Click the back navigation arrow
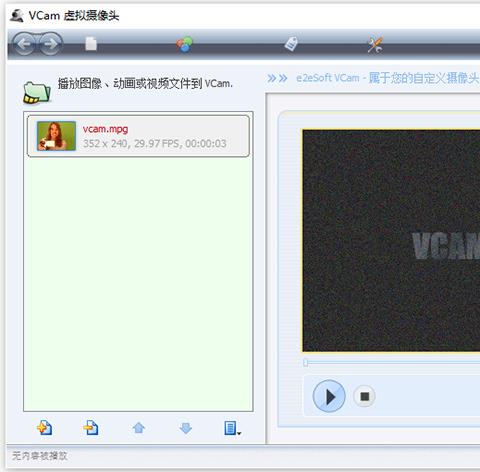The width and height of the screenshot is (480, 472). point(24,44)
